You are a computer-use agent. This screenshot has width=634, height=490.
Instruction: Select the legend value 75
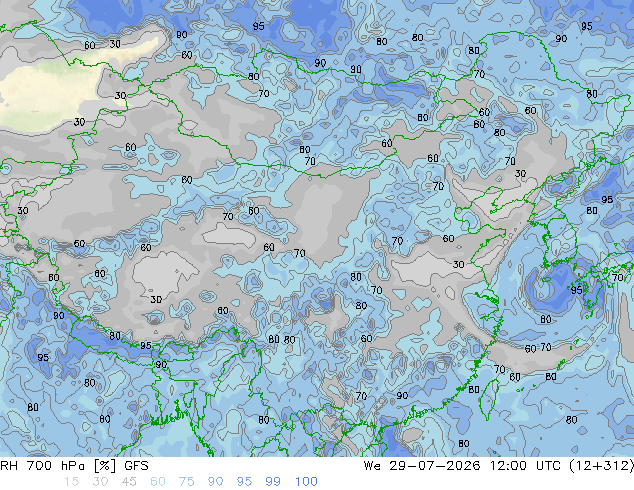click(x=186, y=482)
